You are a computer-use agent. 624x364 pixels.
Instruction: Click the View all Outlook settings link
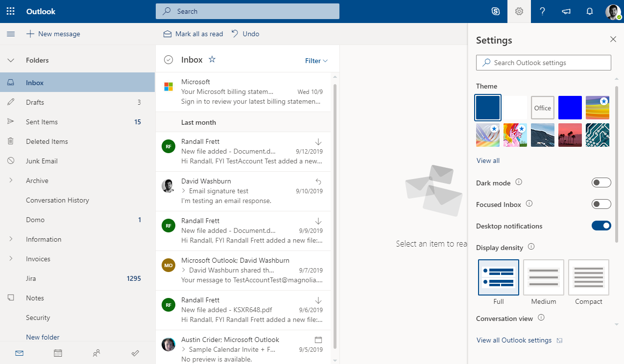(x=514, y=340)
